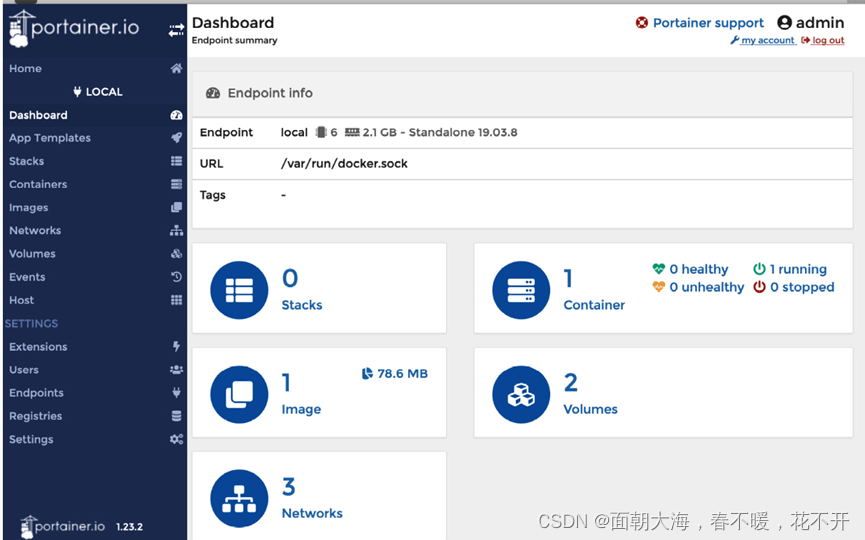Open the Portainer support link
This screenshot has width=865, height=540.
tap(707, 23)
